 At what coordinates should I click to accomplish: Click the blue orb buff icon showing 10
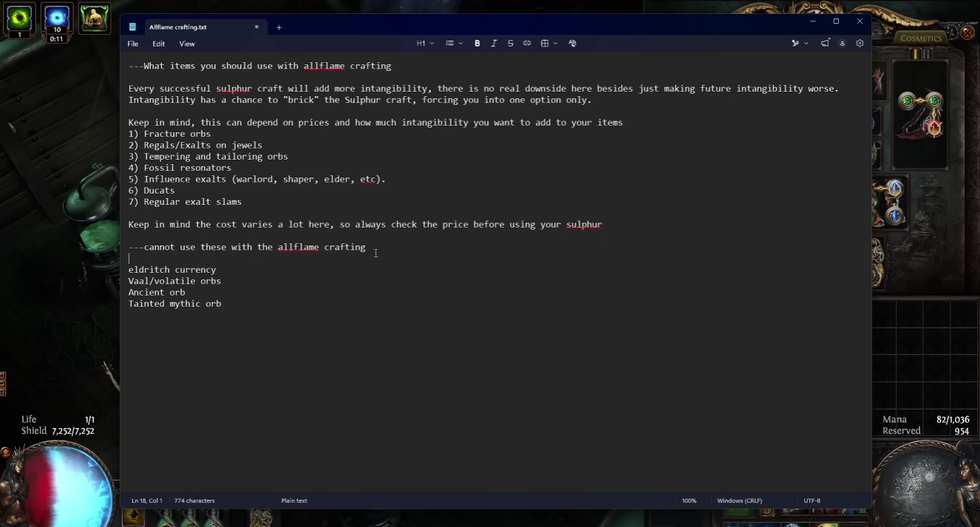(57, 18)
